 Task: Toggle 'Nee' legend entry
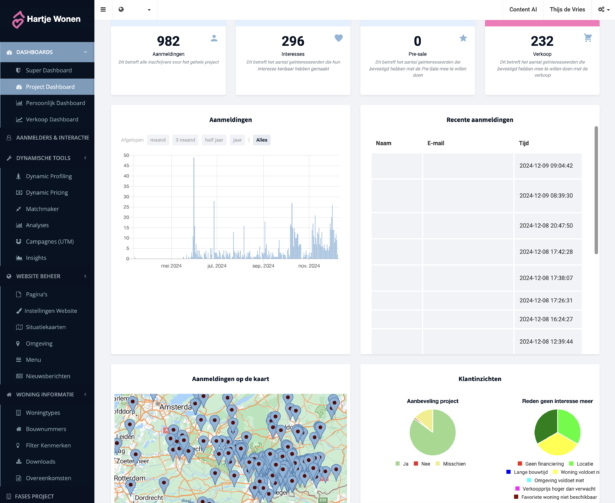[x=422, y=464]
